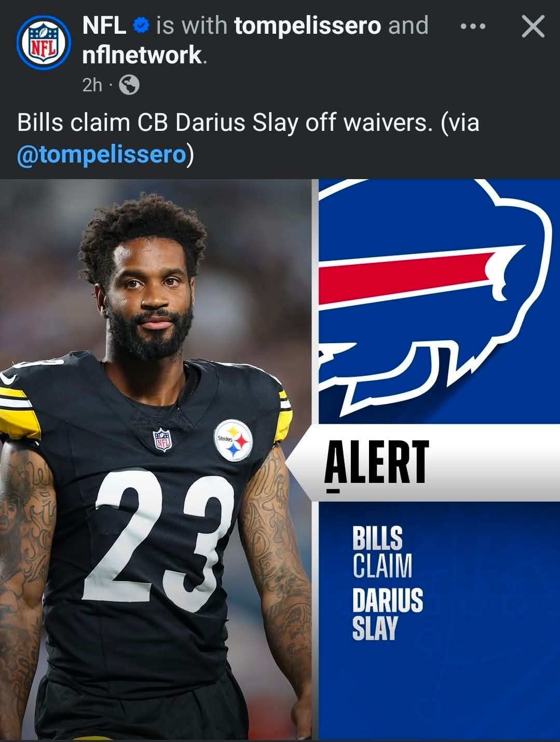Open the three-dot post options menu
The image size is (560, 742).
tap(473, 26)
